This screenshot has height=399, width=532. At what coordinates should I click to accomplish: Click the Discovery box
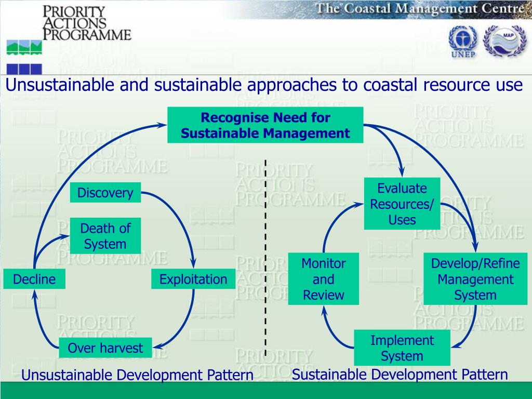pyautogui.click(x=105, y=193)
